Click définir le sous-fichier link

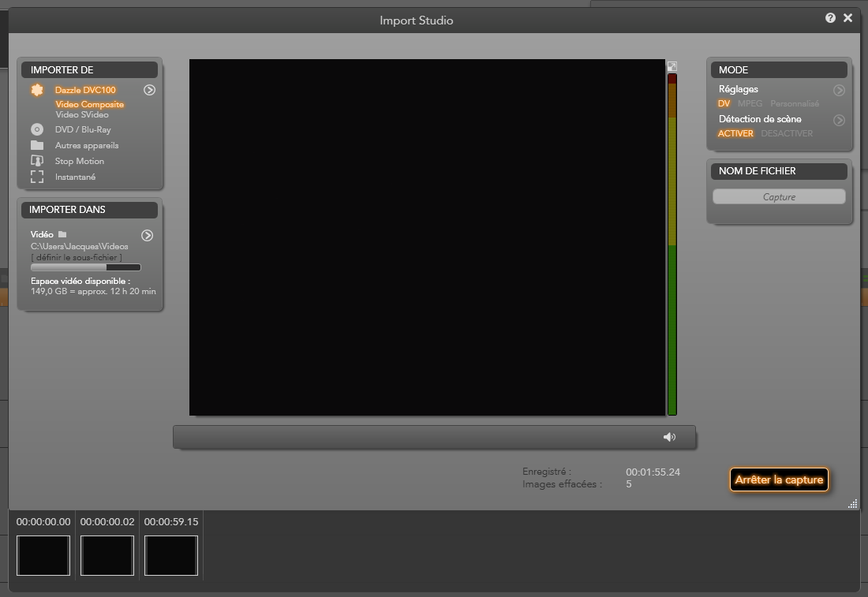77,257
